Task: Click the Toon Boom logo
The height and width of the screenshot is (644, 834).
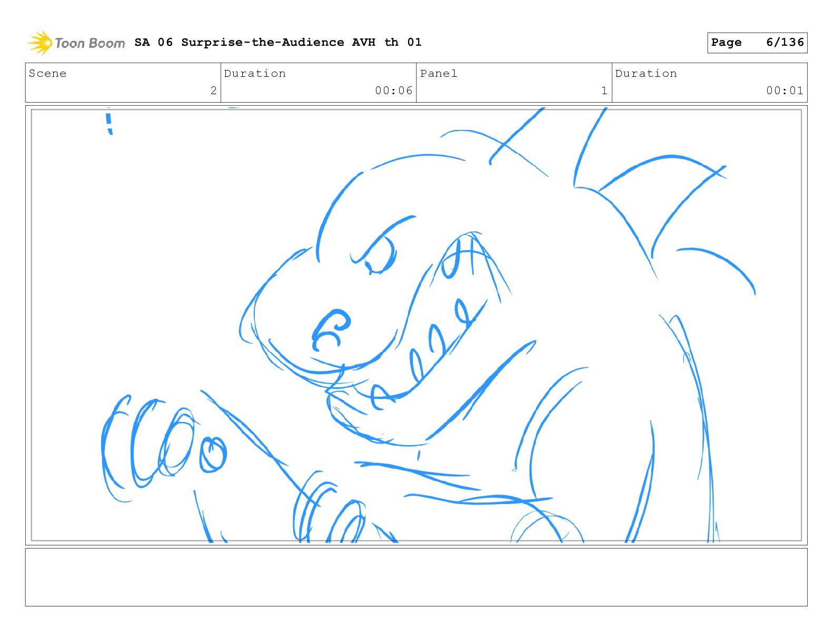Action: pos(76,43)
